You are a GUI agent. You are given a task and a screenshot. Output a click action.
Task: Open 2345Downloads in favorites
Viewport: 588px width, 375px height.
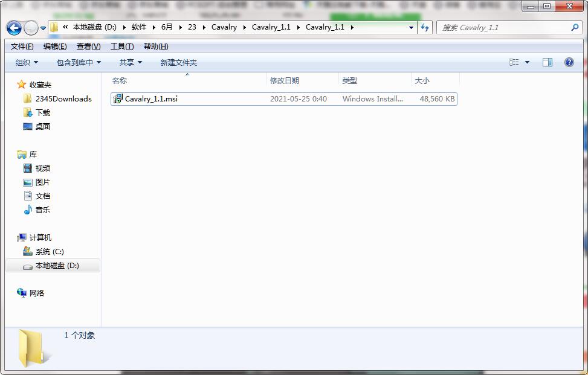[x=63, y=99]
